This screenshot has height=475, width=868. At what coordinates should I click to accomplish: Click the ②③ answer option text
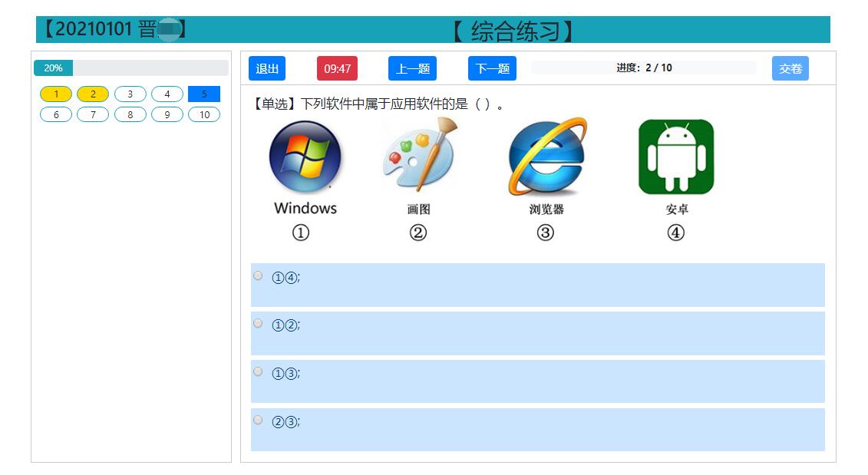point(285,422)
